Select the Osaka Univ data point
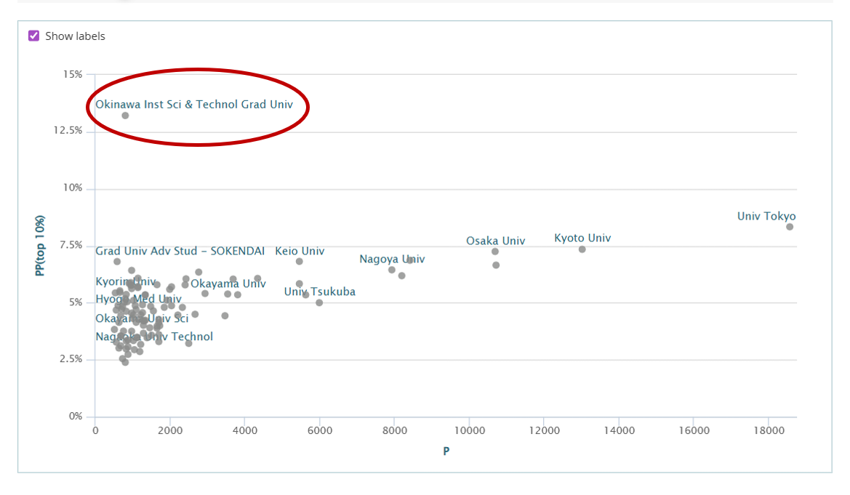The image size is (850, 495). [x=495, y=252]
